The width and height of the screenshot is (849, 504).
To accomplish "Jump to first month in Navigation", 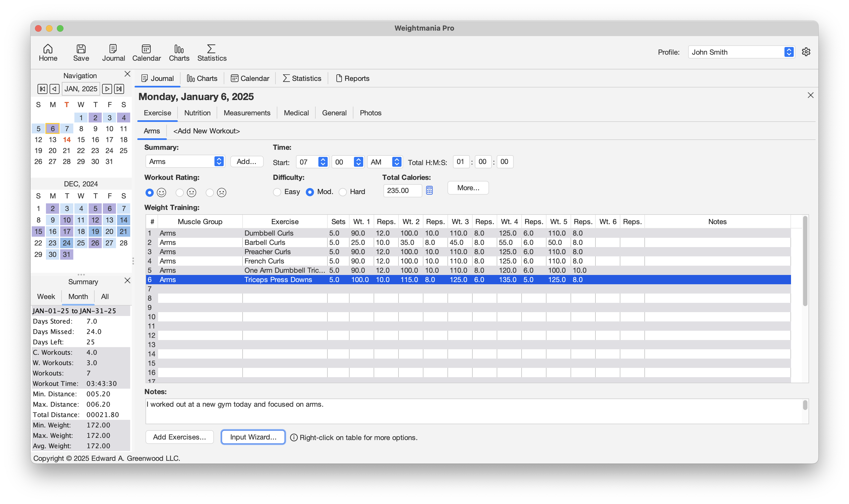I will [x=42, y=89].
